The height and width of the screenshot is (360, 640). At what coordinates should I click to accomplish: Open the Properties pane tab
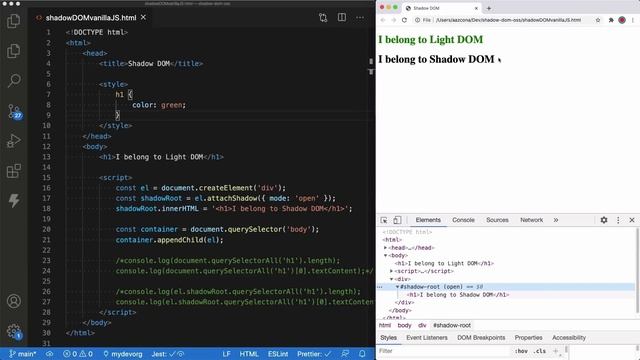(528, 338)
